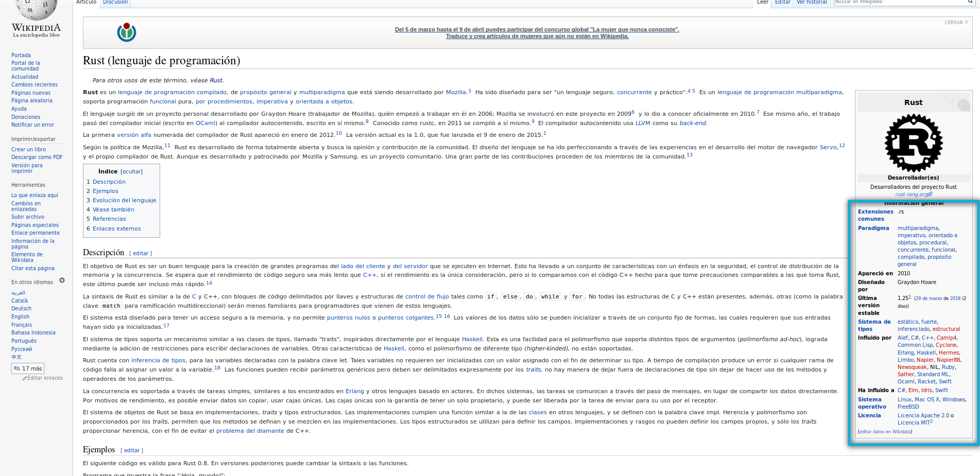The width and height of the screenshot is (980, 476).
Task: Go to Portada in sidebar
Action: [x=21, y=56]
